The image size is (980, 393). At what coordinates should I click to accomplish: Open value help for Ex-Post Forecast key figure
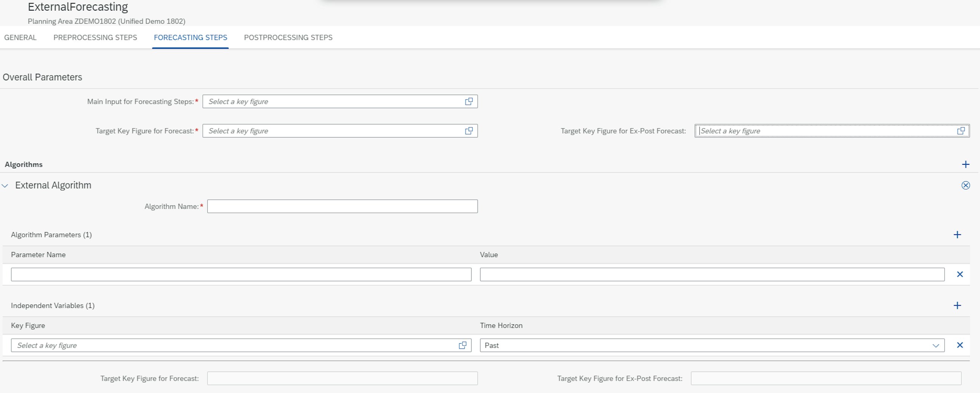961,131
